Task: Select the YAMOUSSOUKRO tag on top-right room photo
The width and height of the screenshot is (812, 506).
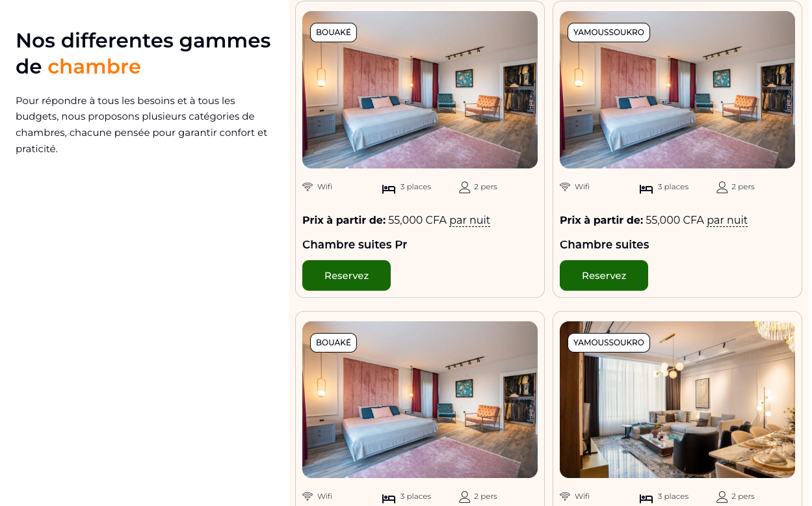Action: tap(609, 33)
